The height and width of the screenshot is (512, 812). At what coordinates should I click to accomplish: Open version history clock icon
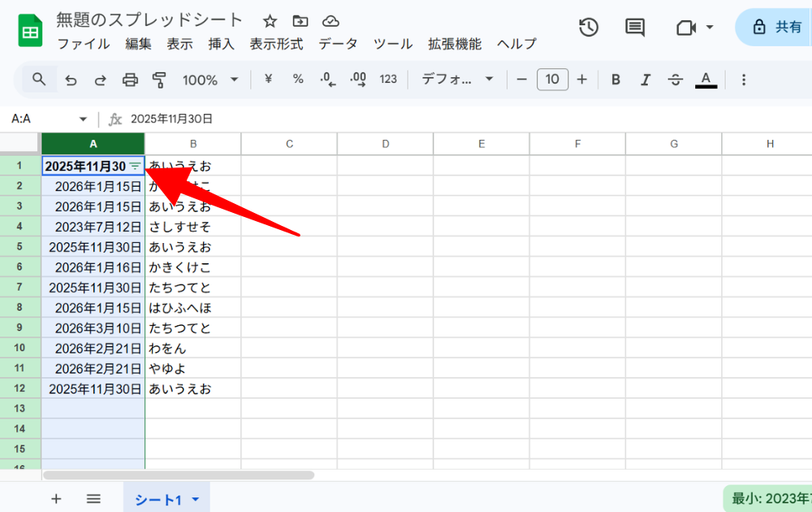click(x=589, y=27)
